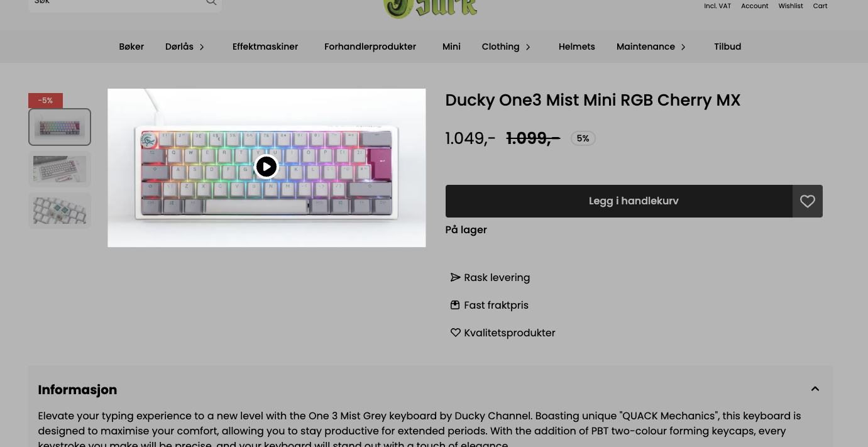The image size is (868, 447).
Task: Go to the Tilbud page
Action: pyautogui.click(x=727, y=47)
